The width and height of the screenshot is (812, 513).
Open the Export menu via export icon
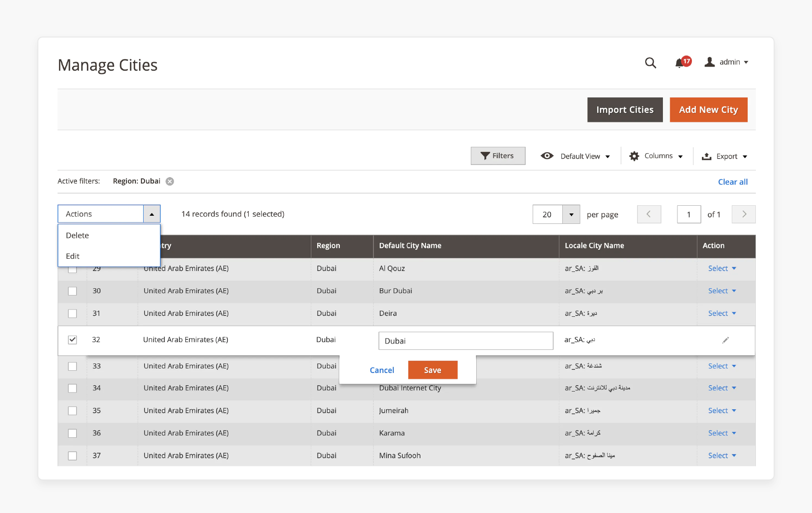(706, 156)
